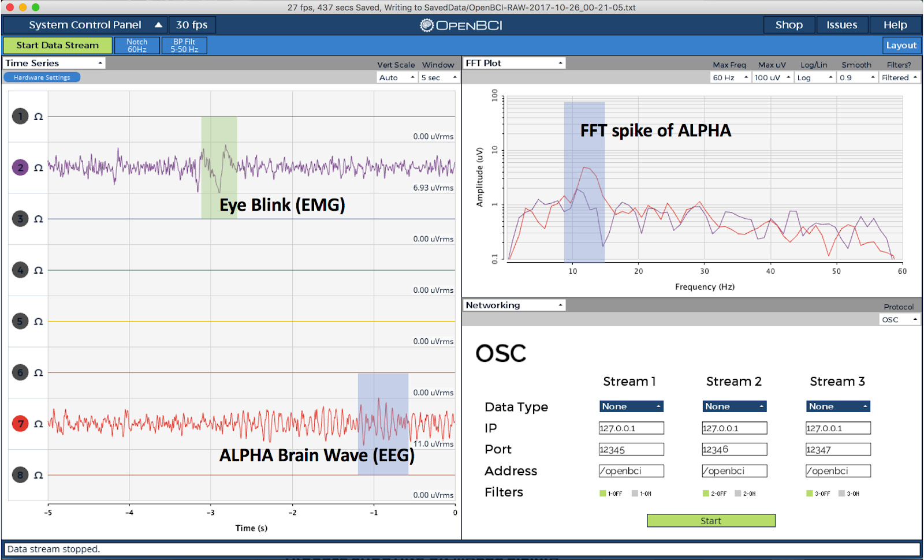Image resolution: width=924 pixels, height=560 pixels.
Task: Click the OpenBCI logo in header
Action: coord(461,25)
